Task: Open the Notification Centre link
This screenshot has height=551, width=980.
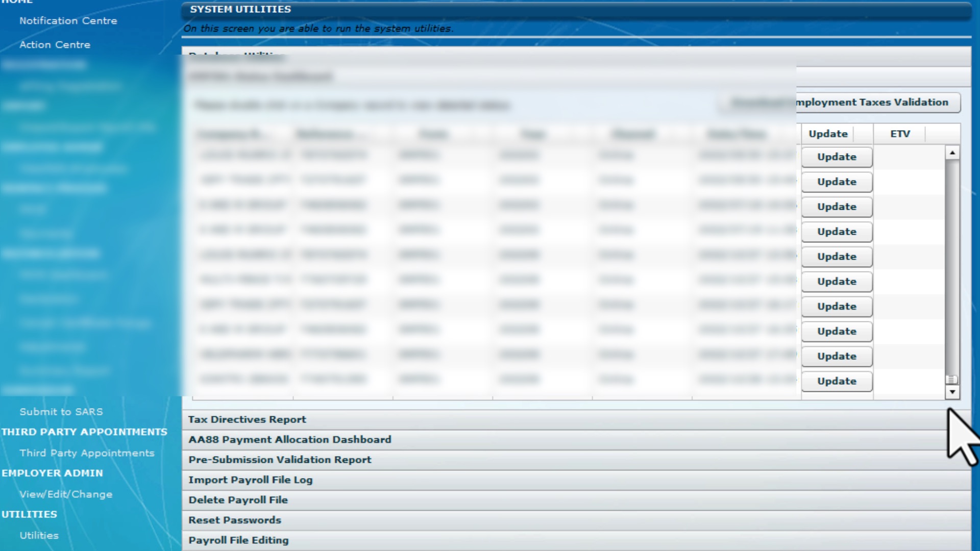Action: (68, 21)
